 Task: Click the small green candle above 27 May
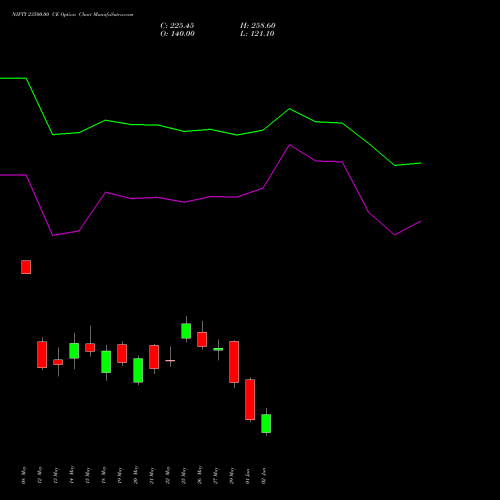(x=218, y=349)
